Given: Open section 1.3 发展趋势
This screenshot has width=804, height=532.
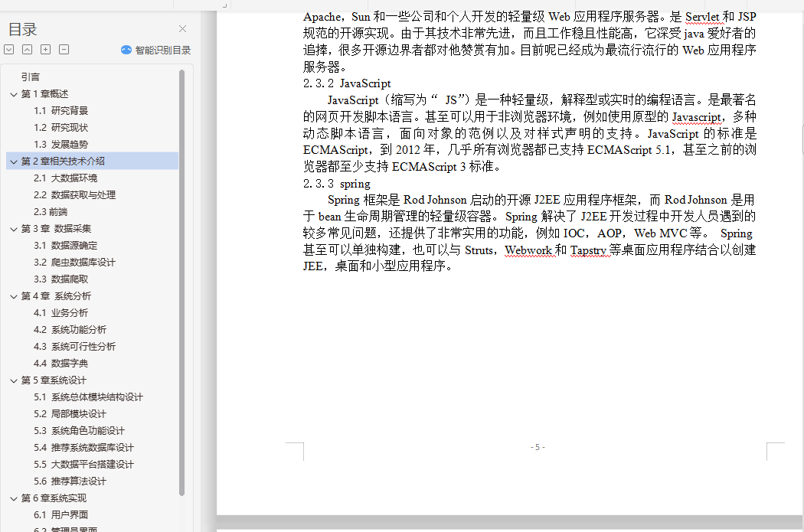Looking at the screenshot, I should (61, 145).
